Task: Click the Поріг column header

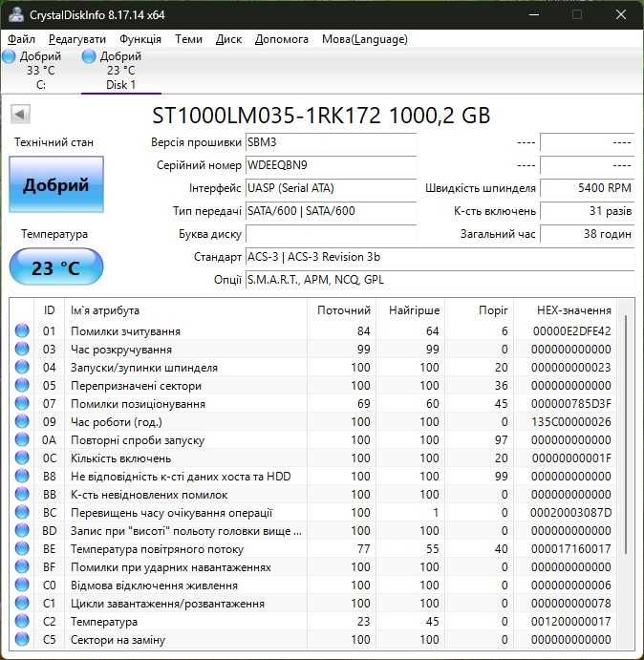Action: point(480,310)
